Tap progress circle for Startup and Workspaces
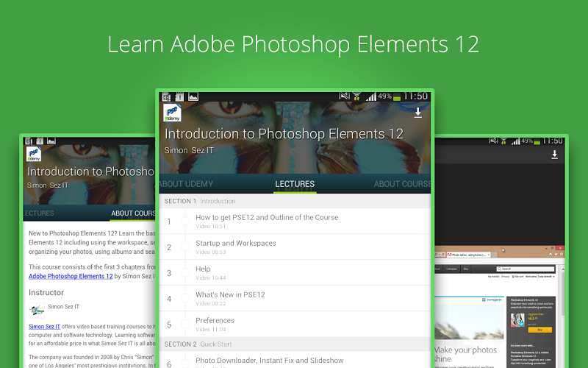The height and width of the screenshot is (368, 588). tap(186, 247)
